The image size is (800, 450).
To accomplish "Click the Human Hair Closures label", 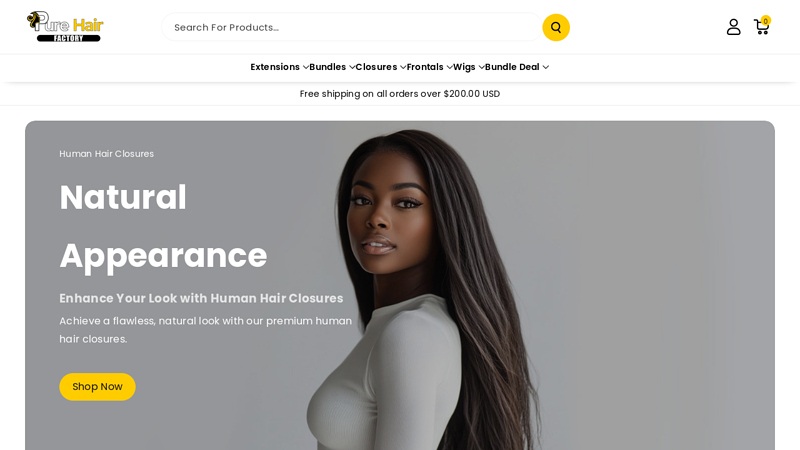I will pyautogui.click(x=107, y=154).
